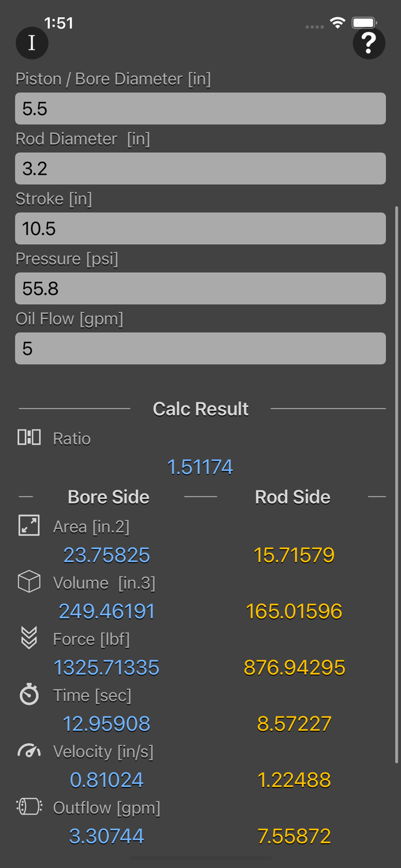Screen dimensions: 401x868
Task: Select the Piston / Bore Diameter input field
Action: coord(200,108)
